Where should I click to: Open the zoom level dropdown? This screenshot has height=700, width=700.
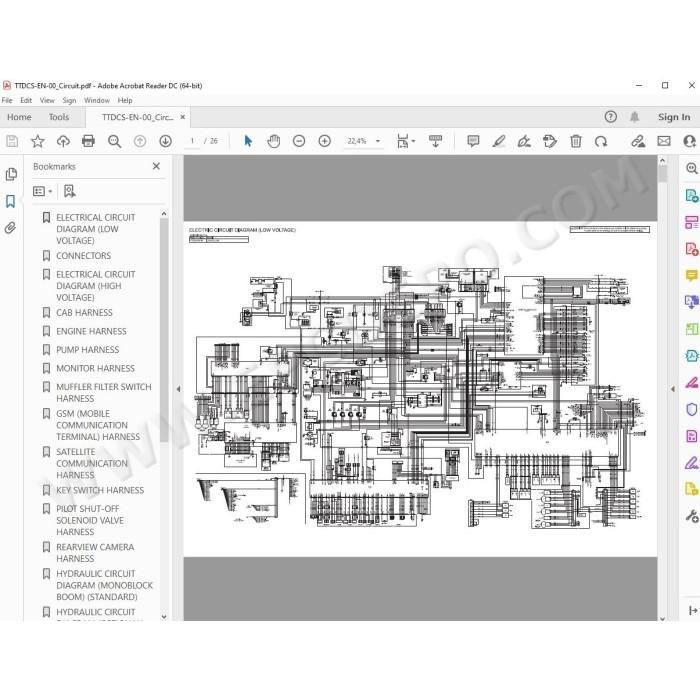click(378, 141)
